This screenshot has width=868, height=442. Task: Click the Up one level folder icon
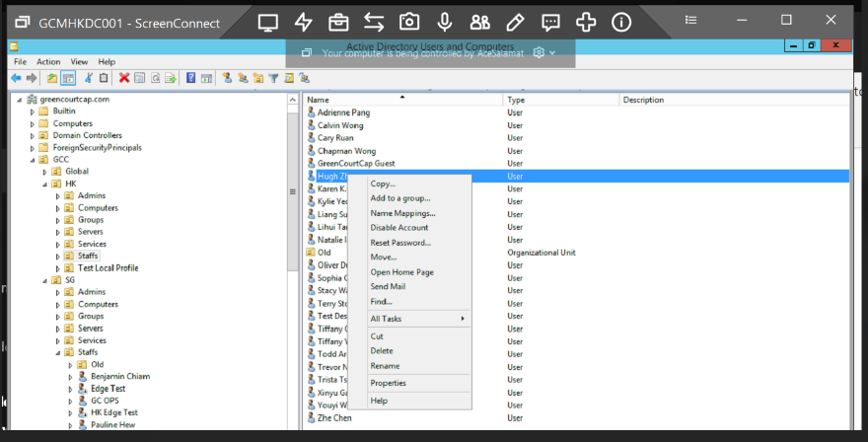52,79
